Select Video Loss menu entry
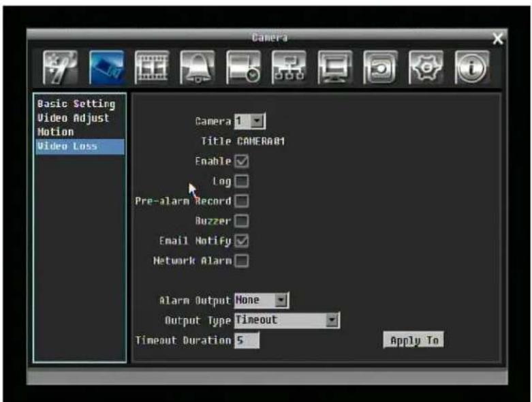 point(80,146)
